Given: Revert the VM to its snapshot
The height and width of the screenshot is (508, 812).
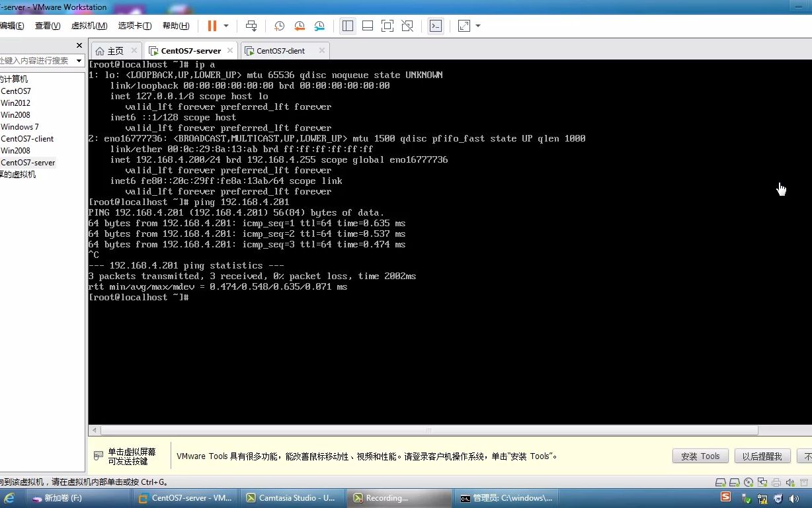Looking at the screenshot, I should point(299,25).
